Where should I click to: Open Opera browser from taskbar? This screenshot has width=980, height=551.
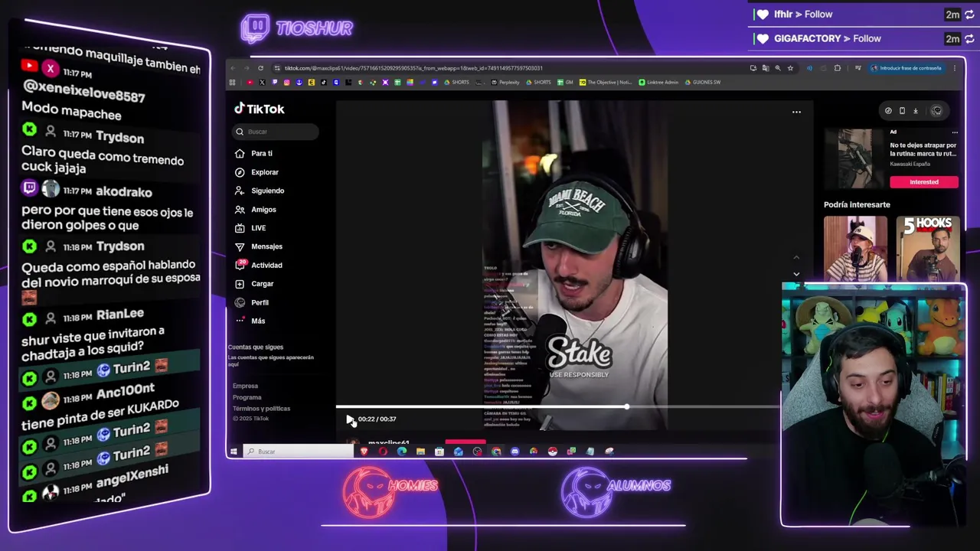(383, 452)
